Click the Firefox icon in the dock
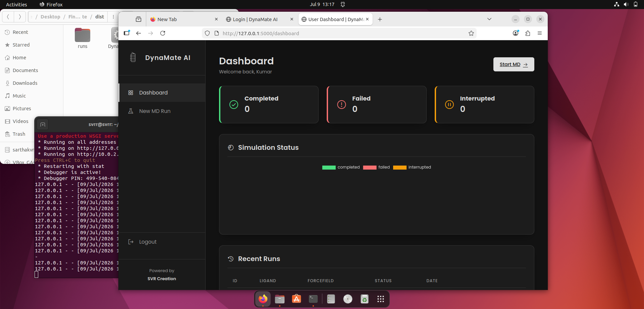 tap(263, 299)
